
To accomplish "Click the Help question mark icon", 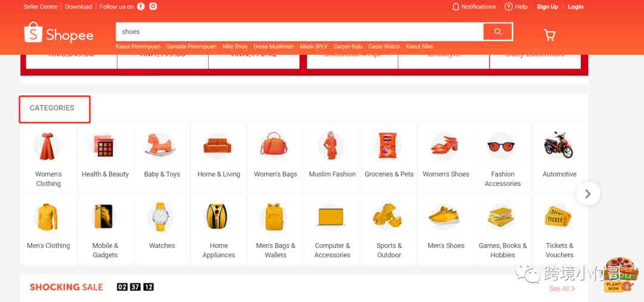I will pyautogui.click(x=509, y=7).
